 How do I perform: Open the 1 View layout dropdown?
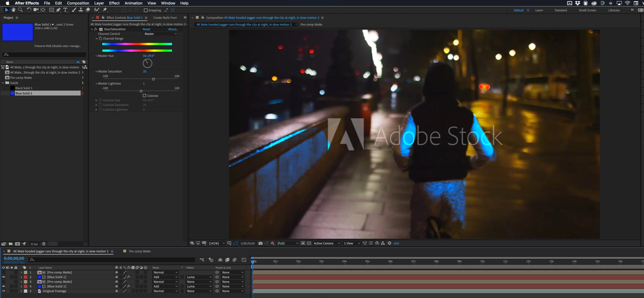pyautogui.click(x=352, y=243)
